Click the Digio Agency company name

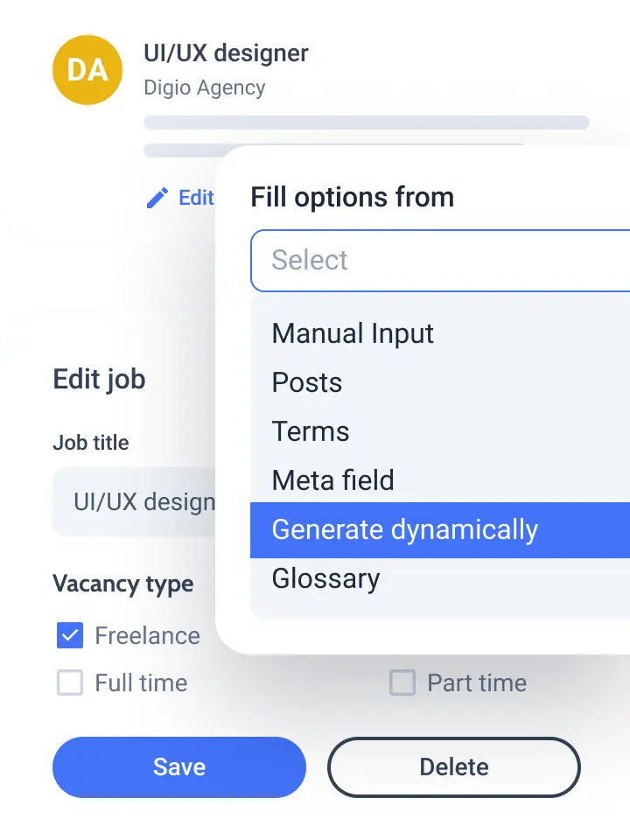tap(204, 87)
